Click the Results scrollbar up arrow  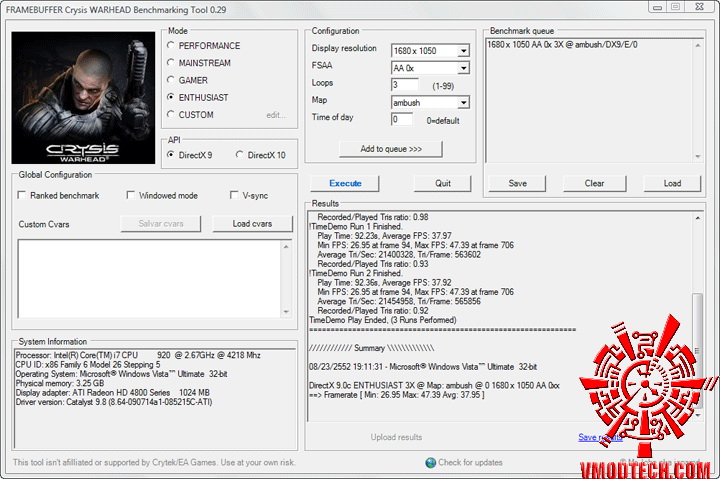(698, 218)
